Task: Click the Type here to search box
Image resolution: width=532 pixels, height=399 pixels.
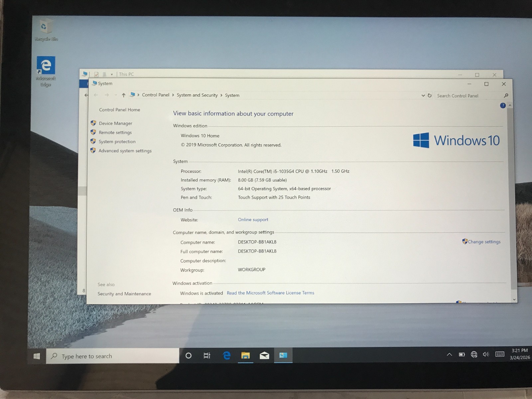Action: [x=112, y=356]
